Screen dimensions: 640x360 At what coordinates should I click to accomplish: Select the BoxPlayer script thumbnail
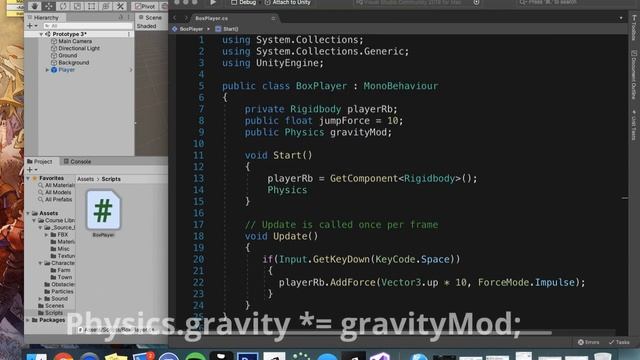pyautogui.click(x=103, y=211)
